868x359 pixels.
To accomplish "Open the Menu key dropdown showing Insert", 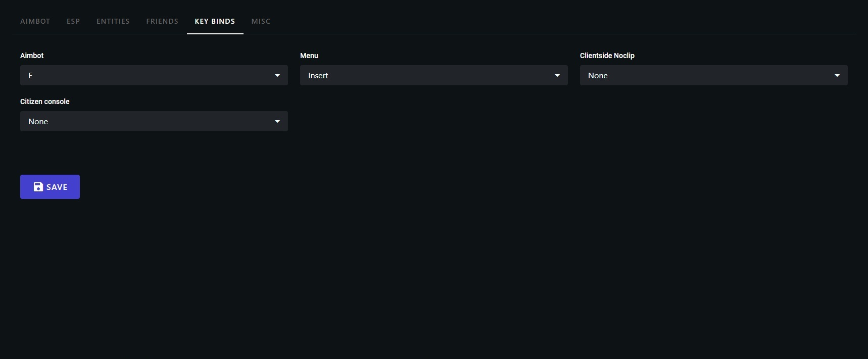I will pyautogui.click(x=427, y=75).
